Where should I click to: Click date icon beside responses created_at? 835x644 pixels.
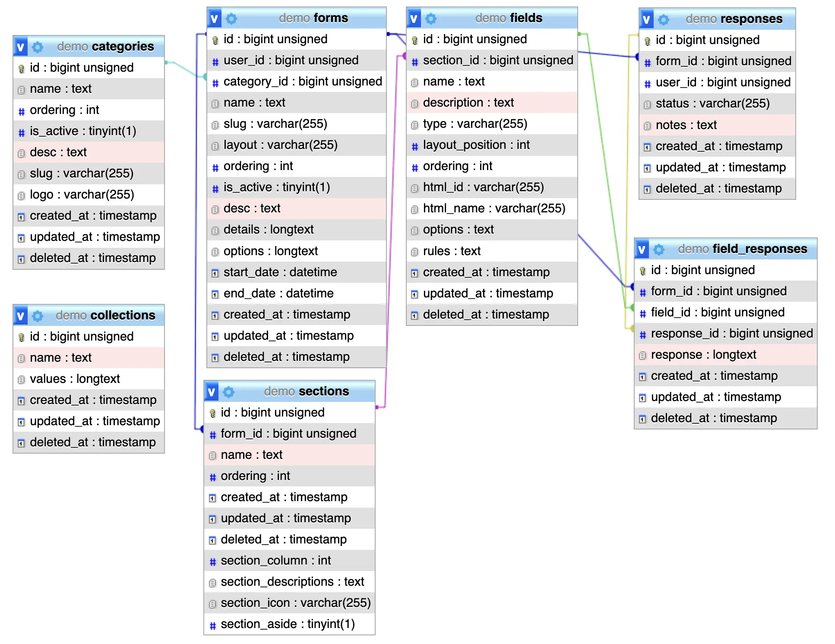(647, 147)
